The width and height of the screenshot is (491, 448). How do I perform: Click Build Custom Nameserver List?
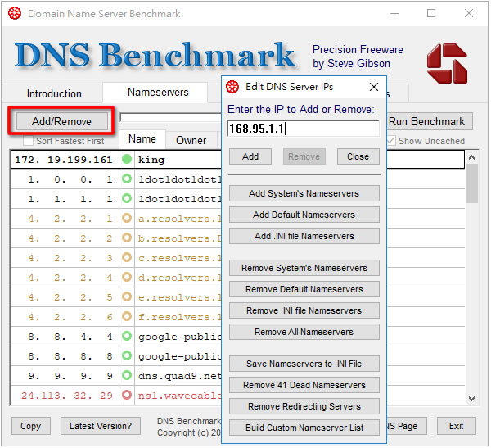point(304,428)
